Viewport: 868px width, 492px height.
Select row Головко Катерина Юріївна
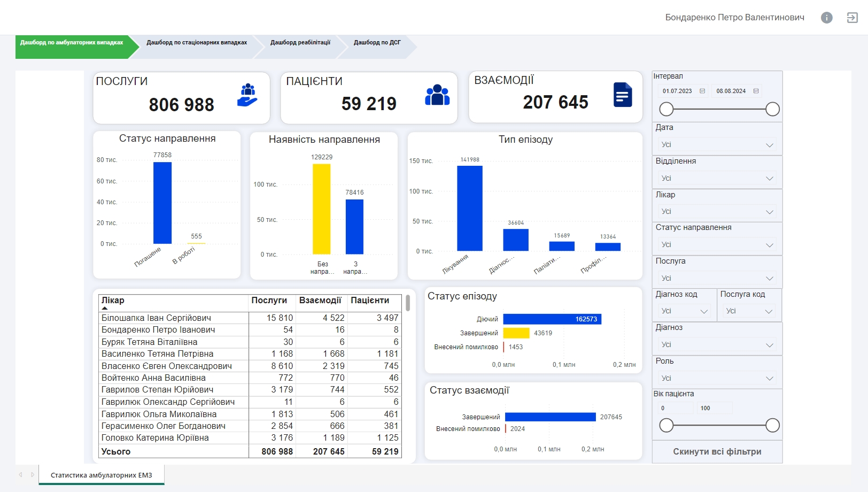coord(250,438)
